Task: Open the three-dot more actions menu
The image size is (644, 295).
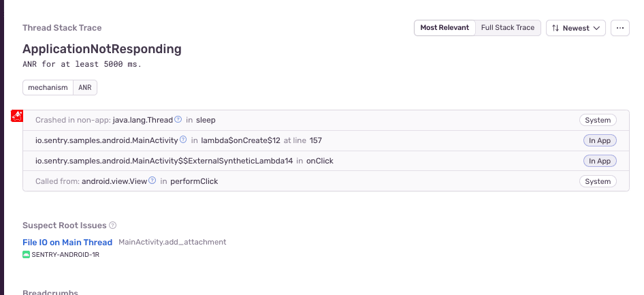Action: pyautogui.click(x=619, y=28)
